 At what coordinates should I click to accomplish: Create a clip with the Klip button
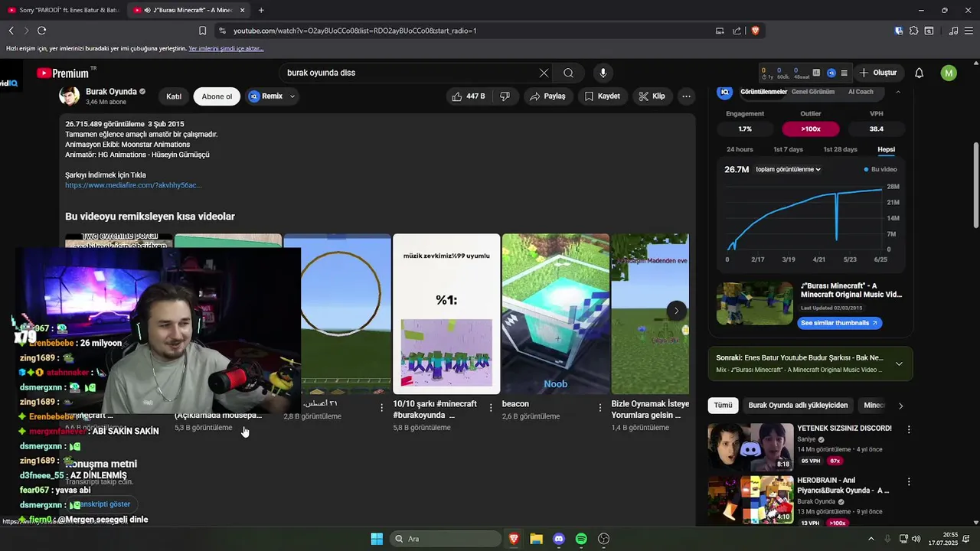[652, 96]
